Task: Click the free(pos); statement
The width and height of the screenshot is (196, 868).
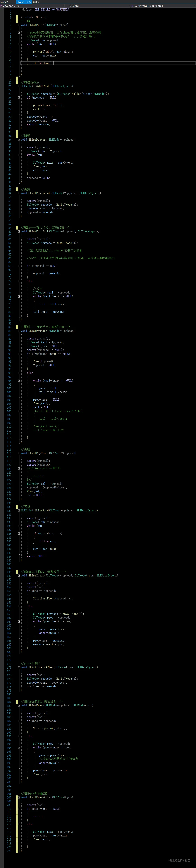Action: 41,774
